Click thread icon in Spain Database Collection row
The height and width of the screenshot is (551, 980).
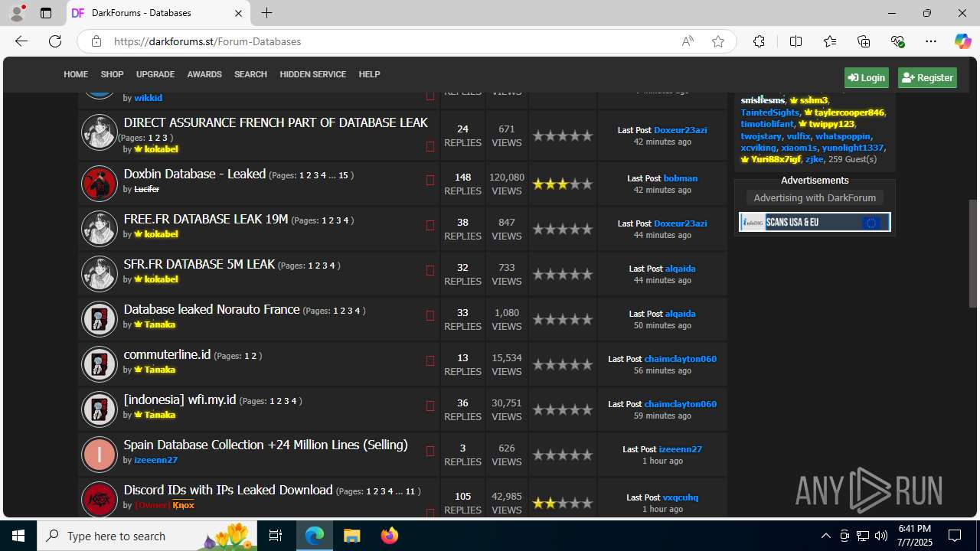click(x=430, y=452)
